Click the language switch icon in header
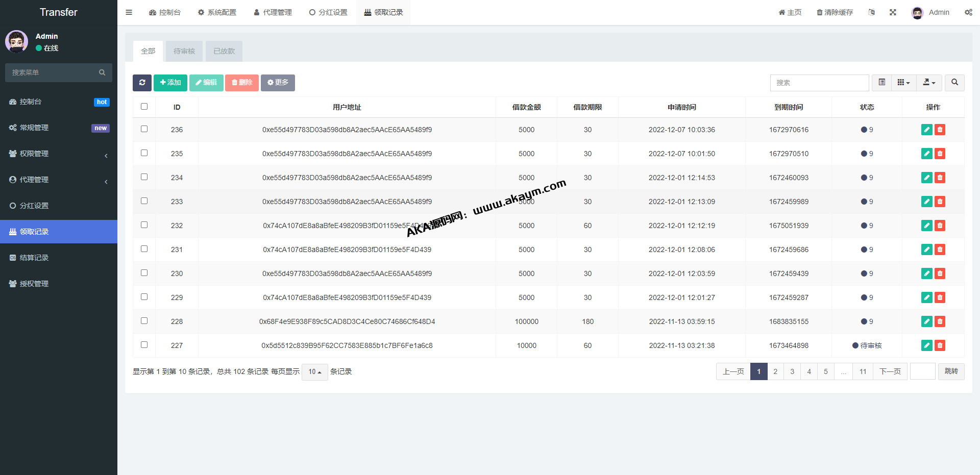The width and height of the screenshot is (980, 475). tap(871, 12)
